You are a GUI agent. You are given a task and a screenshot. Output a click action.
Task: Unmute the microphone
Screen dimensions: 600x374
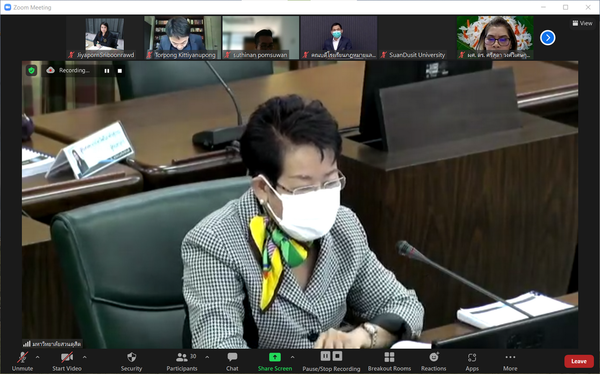pos(22,362)
